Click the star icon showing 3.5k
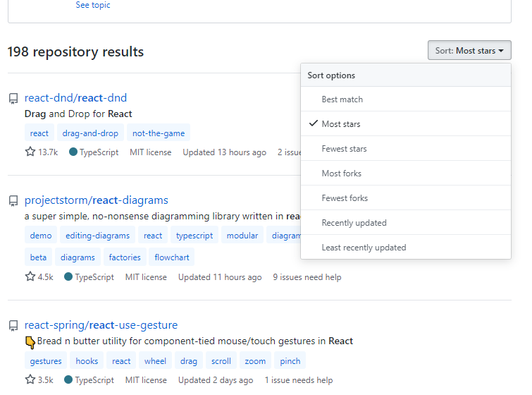Screen dimensions: 532x395 [30, 379]
